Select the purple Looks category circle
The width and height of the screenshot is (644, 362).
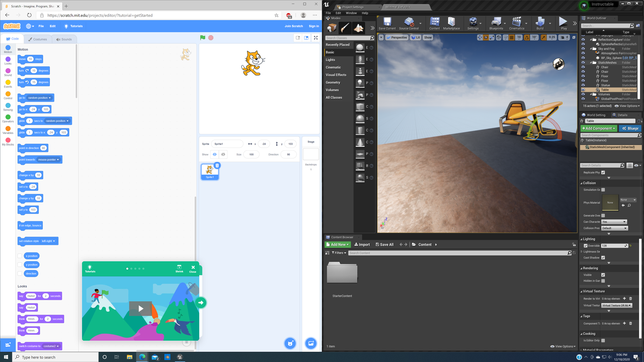pyautogui.click(x=8, y=59)
